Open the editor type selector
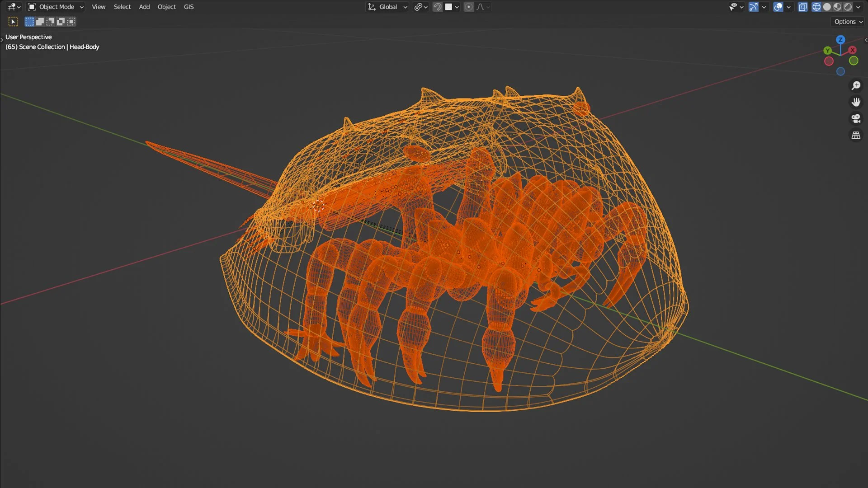The height and width of the screenshot is (488, 868). 14,7
